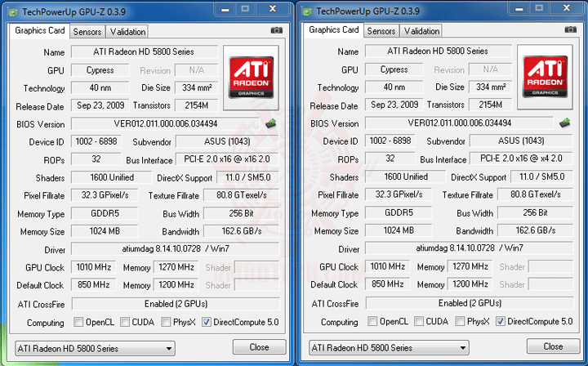Switch to the Validation tab in the right window
Screen dimensions: 588x366
pos(421,31)
